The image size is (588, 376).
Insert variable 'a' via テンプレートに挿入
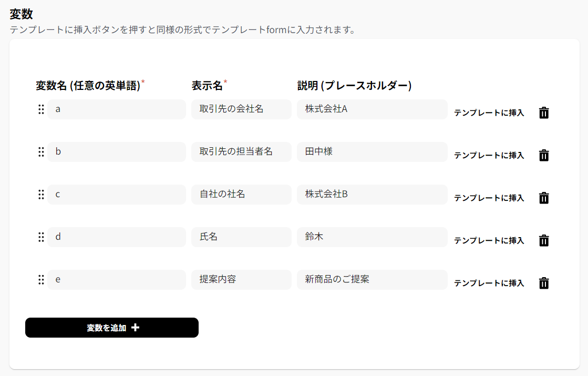(489, 113)
